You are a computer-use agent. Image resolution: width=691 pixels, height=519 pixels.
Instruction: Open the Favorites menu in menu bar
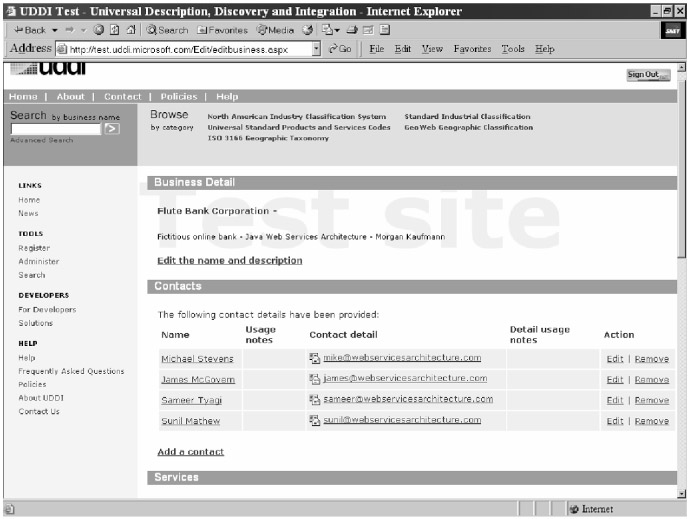click(472, 49)
